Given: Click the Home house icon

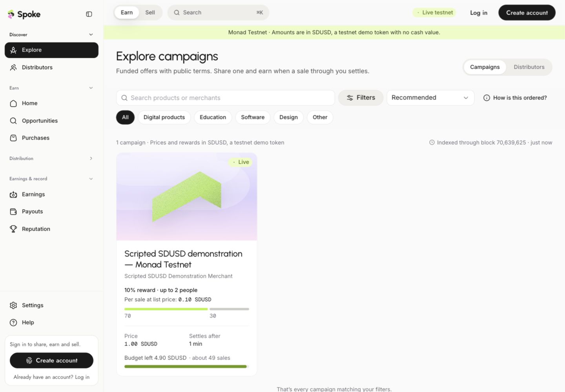Looking at the screenshot, I should click(x=13, y=103).
